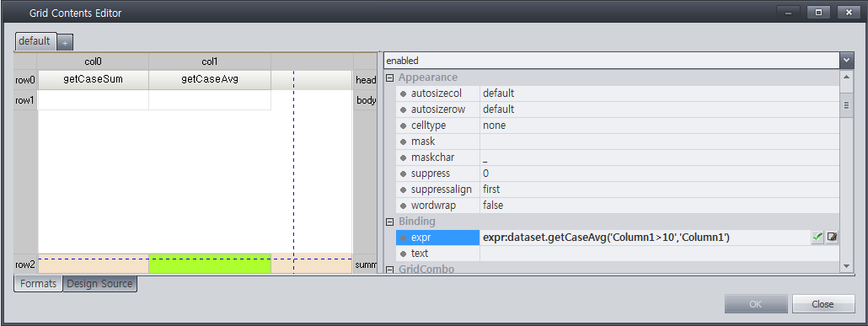Click the bullet icon beside celltype
The width and height of the screenshot is (868, 326).
pyautogui.click(x=404, y=126)
